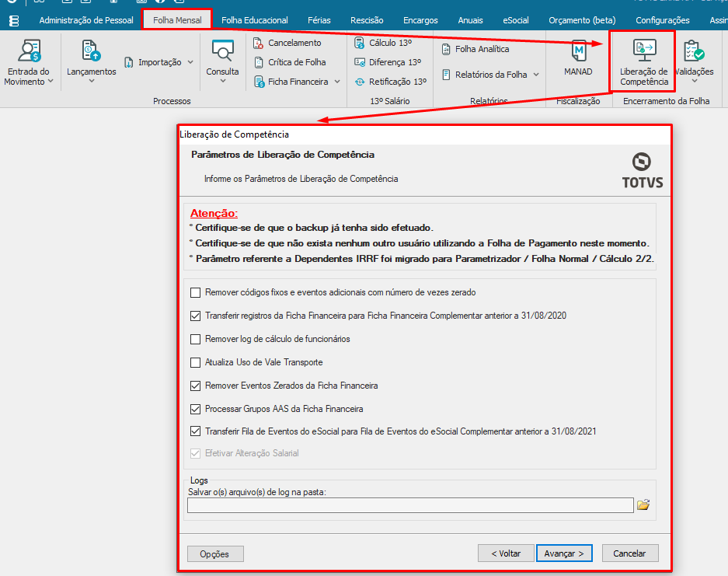The width and height of the screenshot is (728, 576).
Task: Open the Anuais tab
Action: (470, 20)
